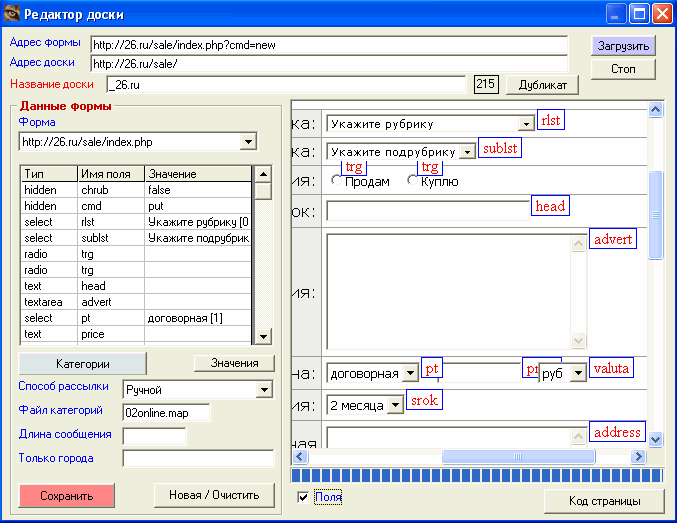
Task: Click the app icon in title bar
Action: point(12,13)
